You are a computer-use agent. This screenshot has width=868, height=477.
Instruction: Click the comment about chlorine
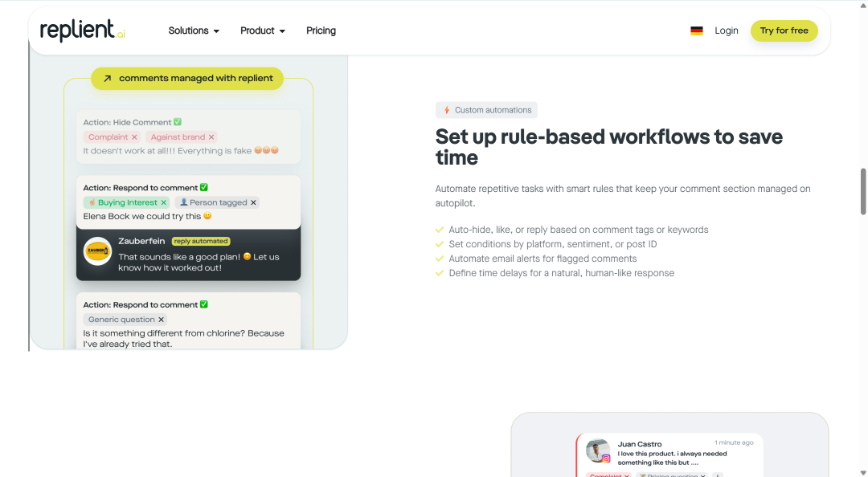click(x=184, y=338)
